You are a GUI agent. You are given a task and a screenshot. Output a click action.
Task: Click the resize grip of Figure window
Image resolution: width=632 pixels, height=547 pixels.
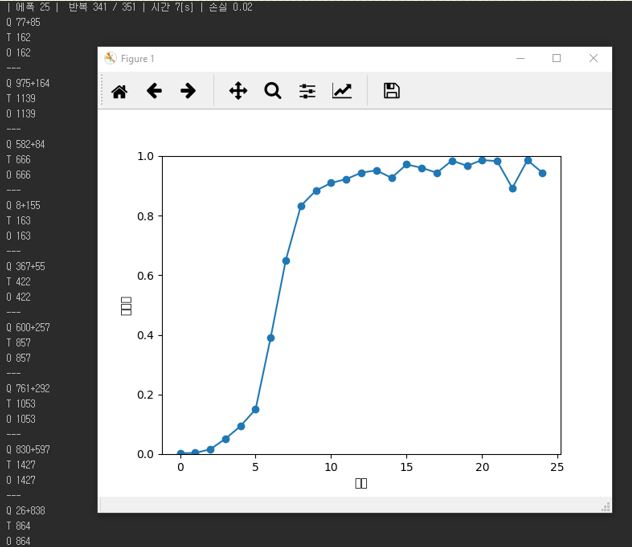[x=606, y=507]
